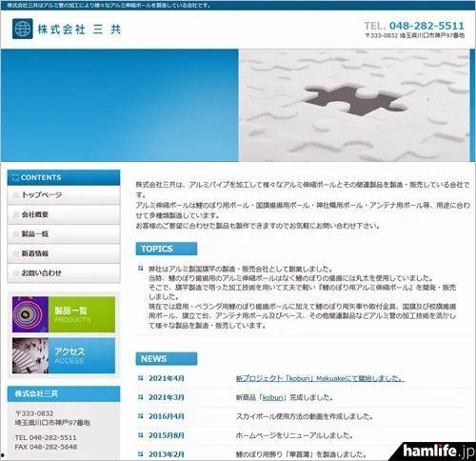Image resolution: width=476 pixels, height=461 pixels.
Task: Click the 2016月4月 news date
Action: (167, 416)
